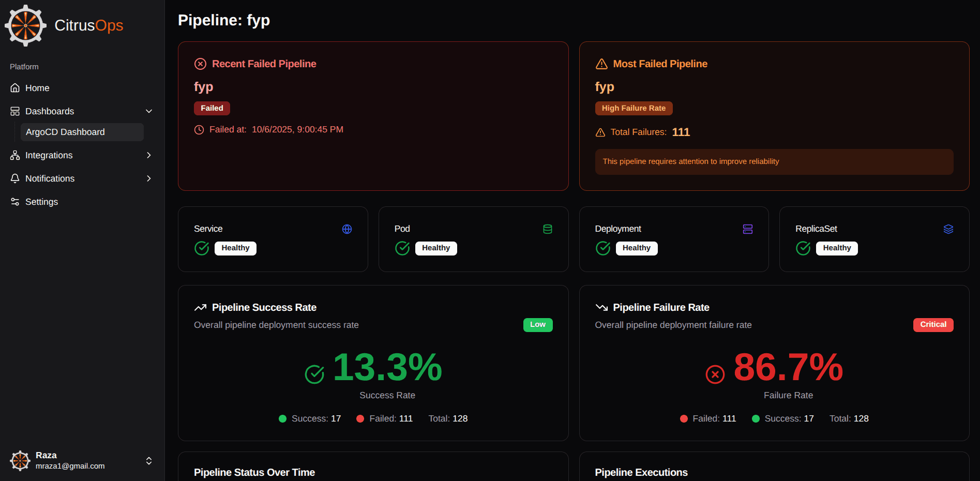Click the clock icon beside Failed at

199,130
